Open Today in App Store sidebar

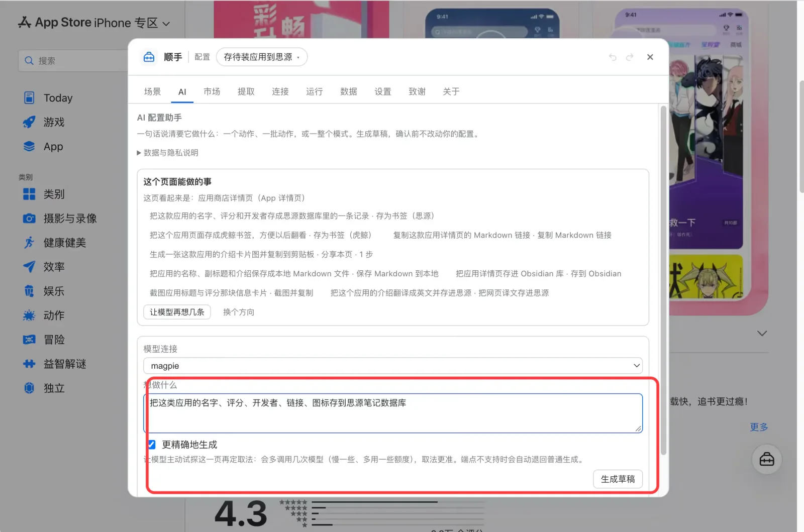(58, 98)
